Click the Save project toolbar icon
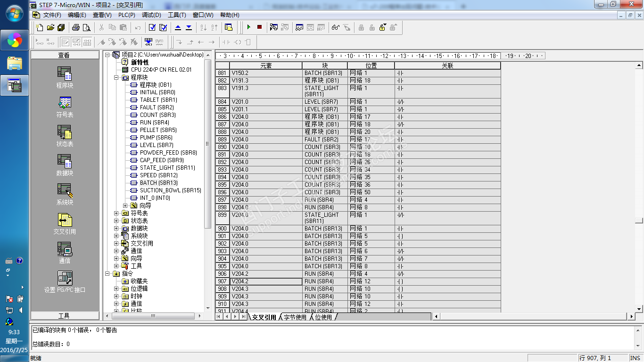Viewport: 644px width, 362px height. [x=61, y=27]
